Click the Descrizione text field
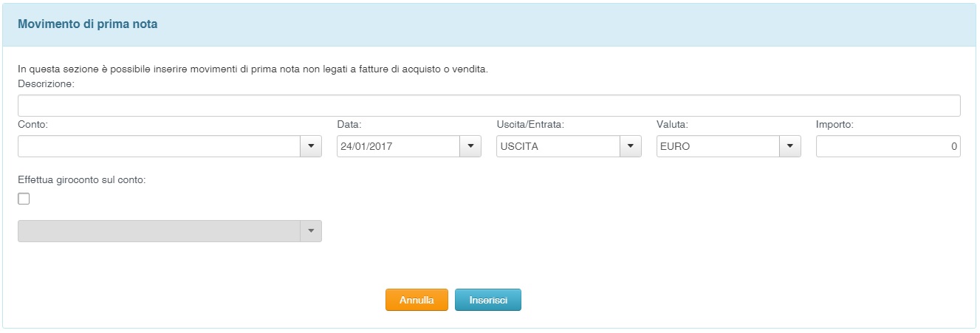The image size is (980, 333). [x=489, y=106]
